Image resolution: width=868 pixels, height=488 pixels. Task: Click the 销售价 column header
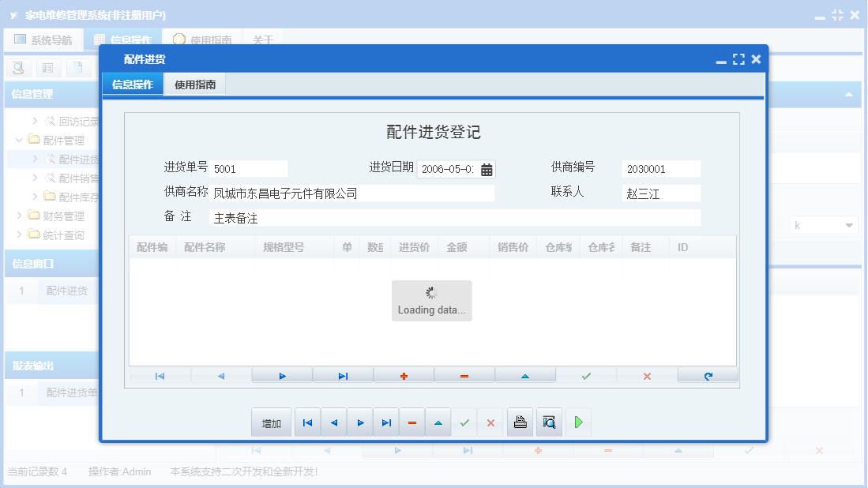point(513,247)
